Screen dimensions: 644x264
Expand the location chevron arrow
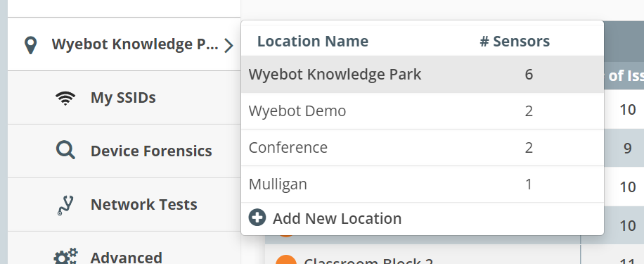point(228,45)
